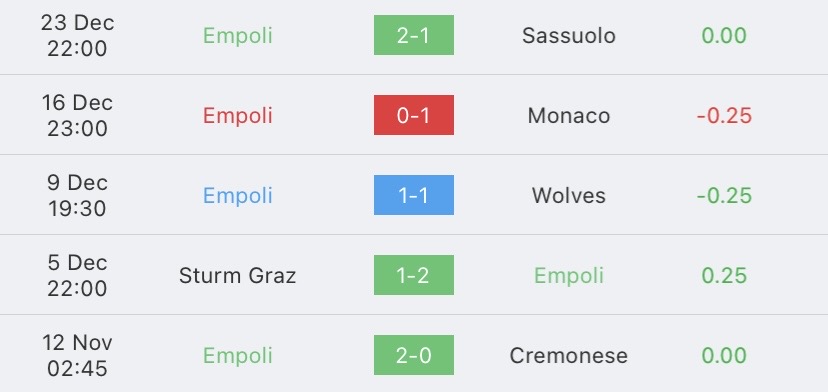Image resolution: width=828 pixels, height=392 pixels.
Task: Open the 2-0 Cremonese score badge
Action: [413, 355]
